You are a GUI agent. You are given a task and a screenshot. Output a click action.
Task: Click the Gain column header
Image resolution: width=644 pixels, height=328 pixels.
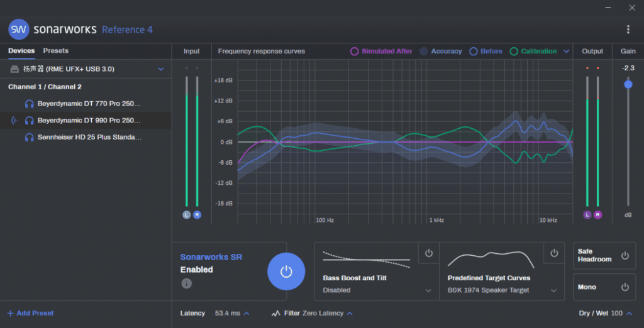click(628, 52)
